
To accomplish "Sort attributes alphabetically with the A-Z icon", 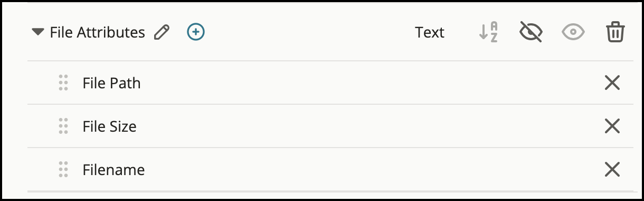I will point(488,33).
